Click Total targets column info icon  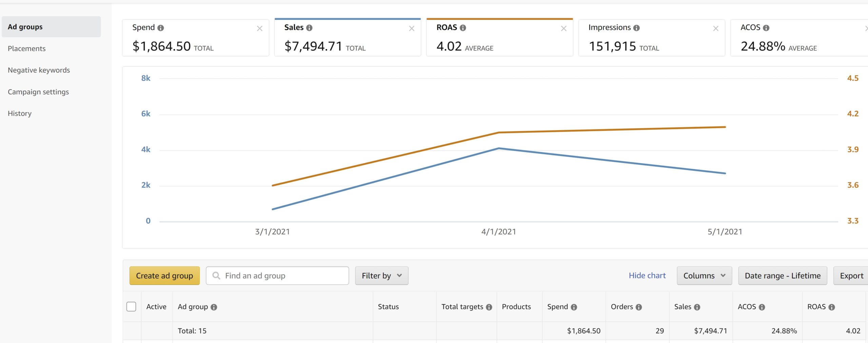(x=489, y=307)
